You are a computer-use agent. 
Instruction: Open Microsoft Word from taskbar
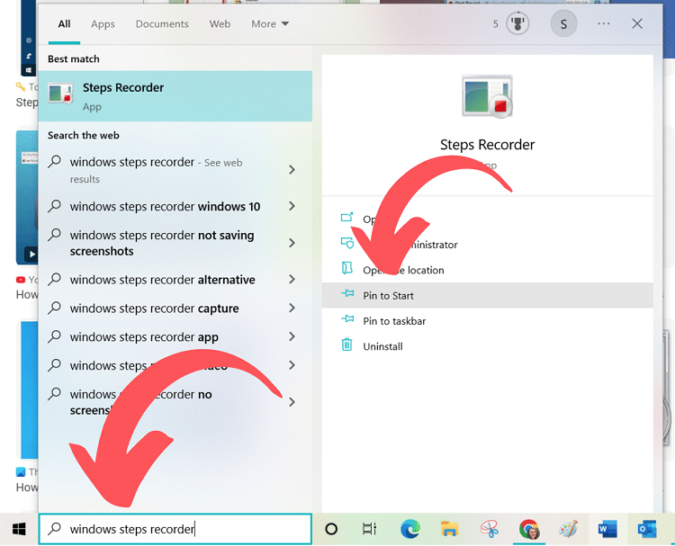(607, 529)
